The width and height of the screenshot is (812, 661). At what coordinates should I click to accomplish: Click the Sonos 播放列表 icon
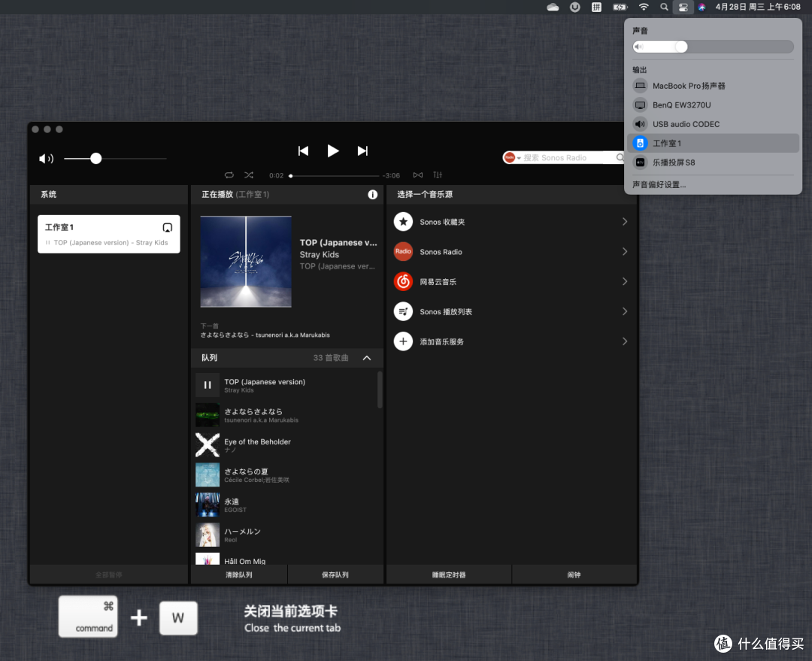(403, 311)
